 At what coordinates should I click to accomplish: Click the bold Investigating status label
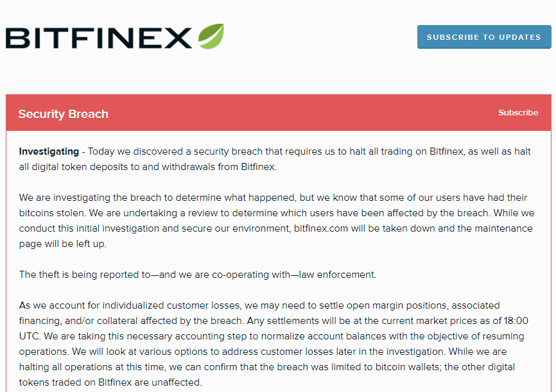click(x=48, y=152)
